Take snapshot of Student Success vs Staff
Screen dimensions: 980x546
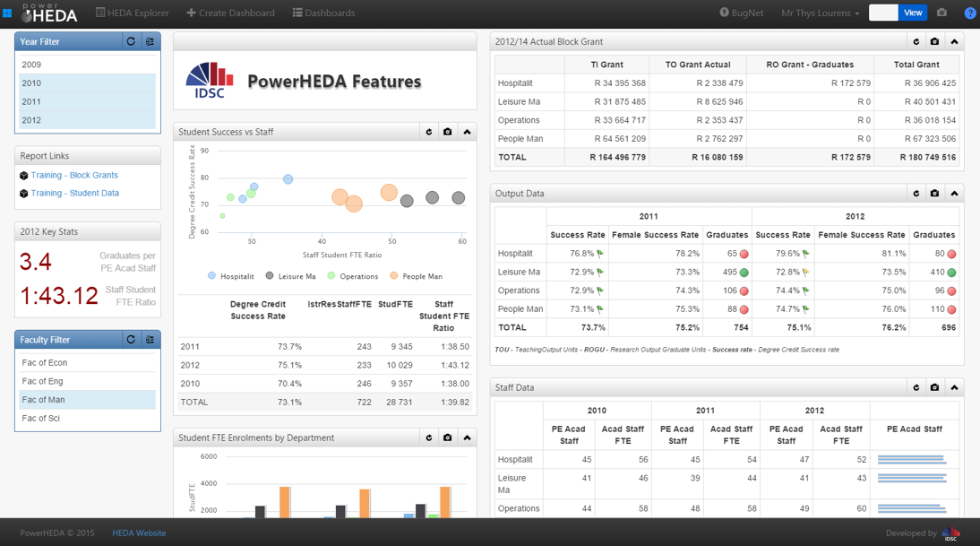pos(448,132)
